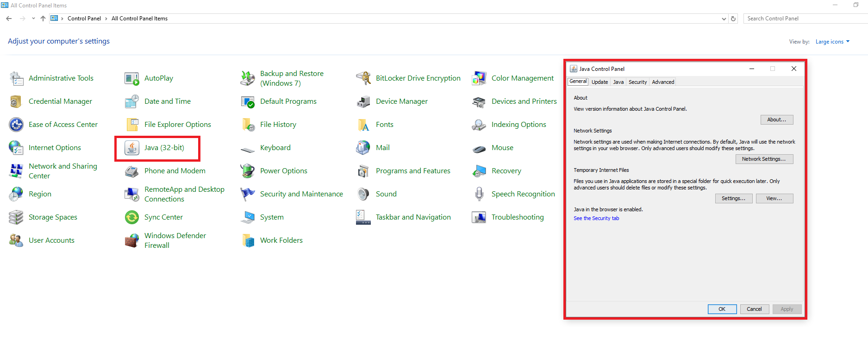Open the Network and Sharing Center icon
The image size is (868, 353).
click(x=16, y=171)
